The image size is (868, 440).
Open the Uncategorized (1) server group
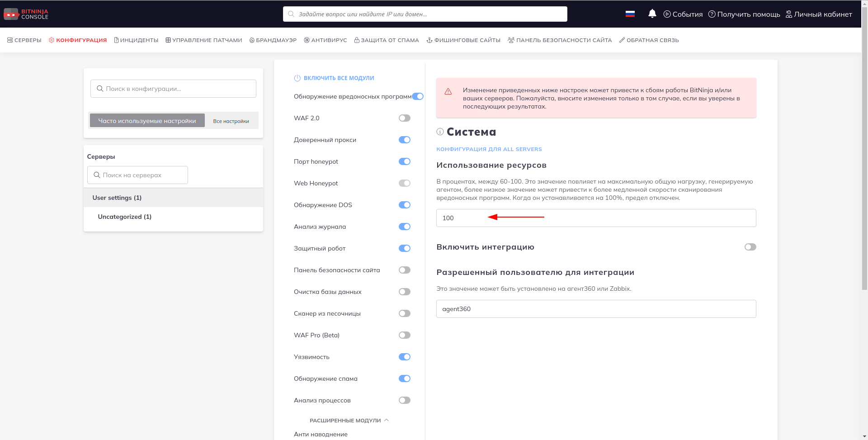pos(125,217)
